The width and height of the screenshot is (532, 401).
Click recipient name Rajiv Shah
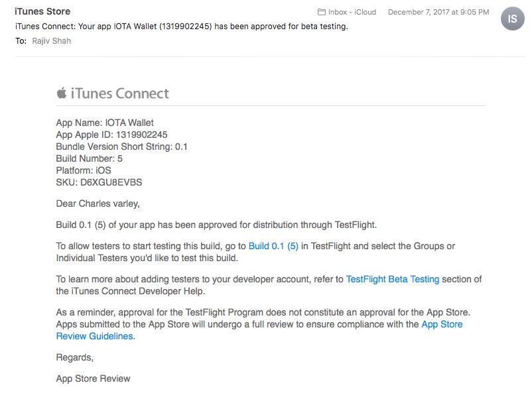pyautogui.click(x=52, y=41)
